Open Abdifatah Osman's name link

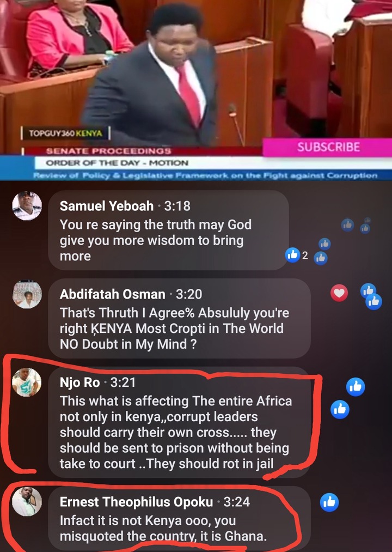pos(113,294)
